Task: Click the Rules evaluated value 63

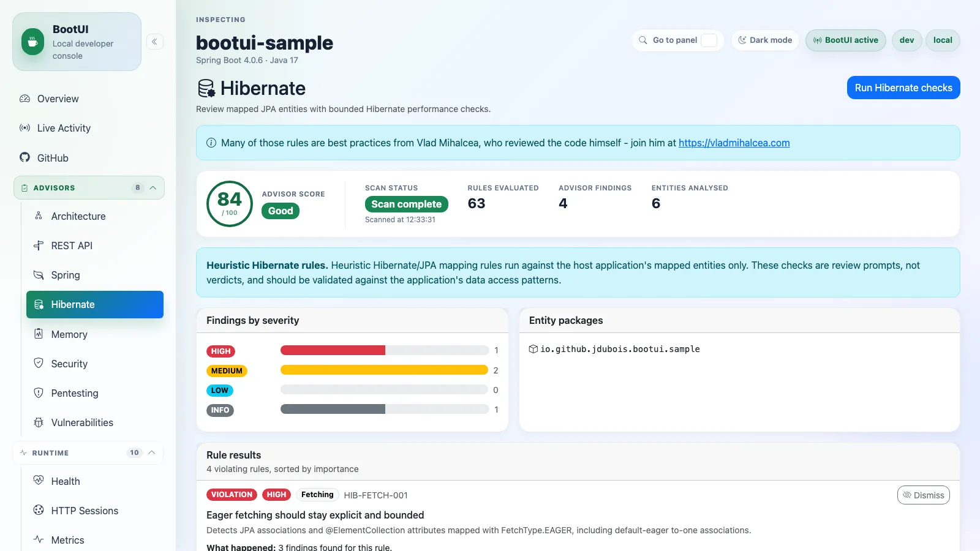Action: click(477, 203)
